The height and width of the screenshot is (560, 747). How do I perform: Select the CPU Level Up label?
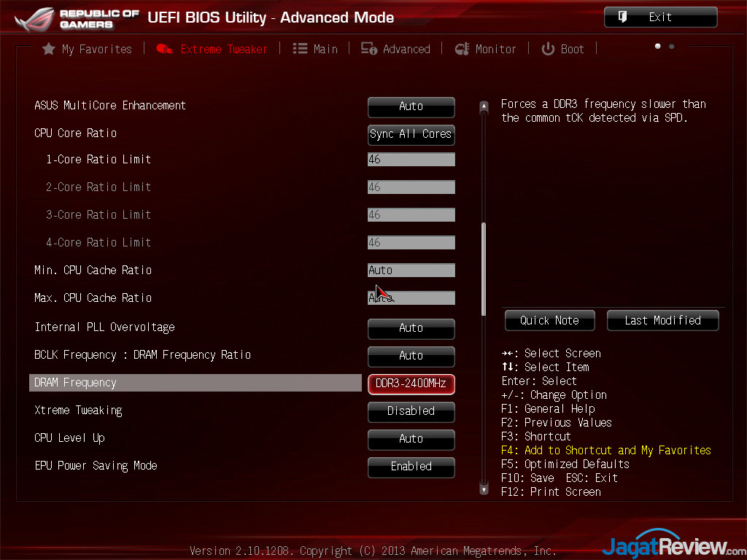[69, 438]
